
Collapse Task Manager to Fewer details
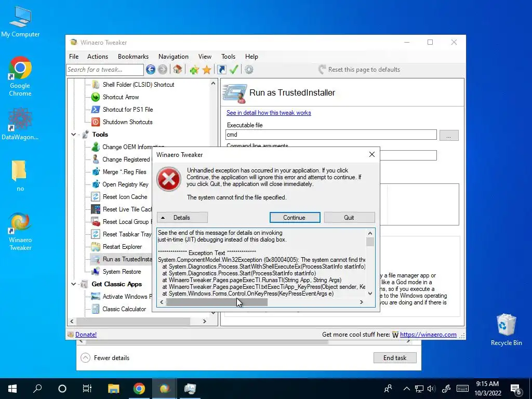click(x=105, y=357)
